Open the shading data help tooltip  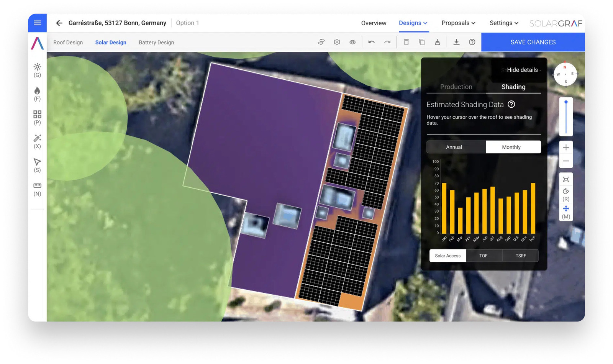[511, 104]
